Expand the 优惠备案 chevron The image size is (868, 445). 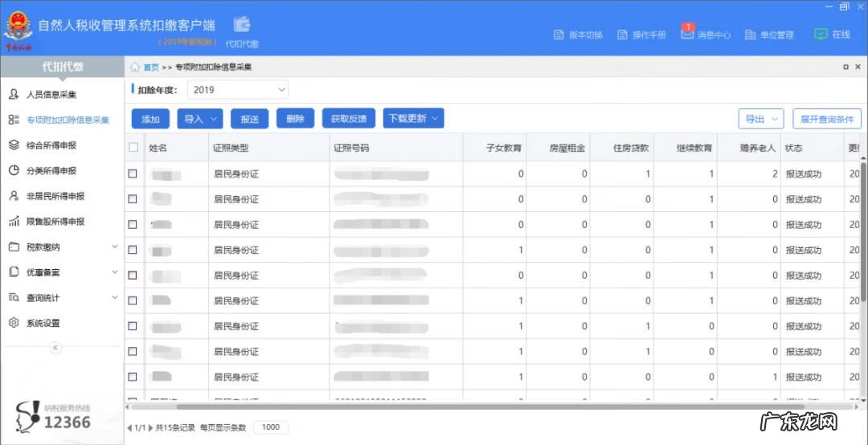(115, 271)
